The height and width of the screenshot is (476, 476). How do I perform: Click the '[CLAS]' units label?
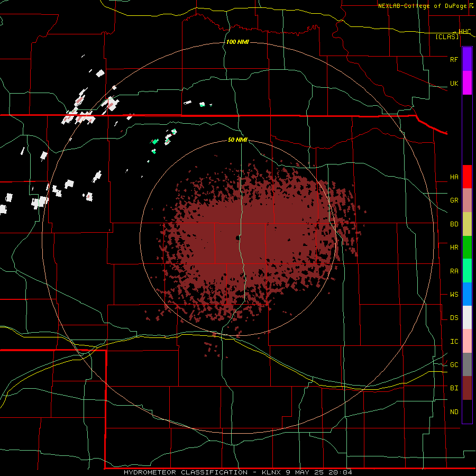tap(447, 37)
